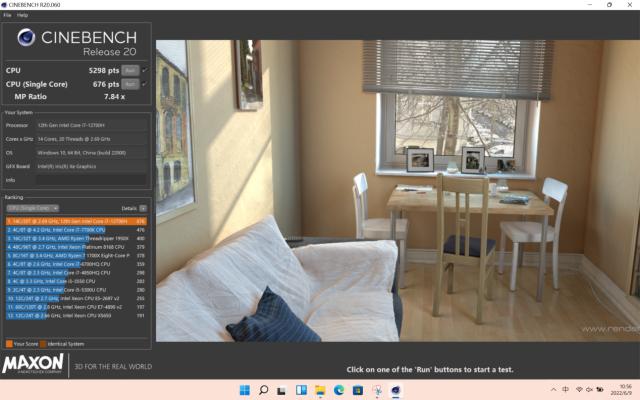The width and height of the screenshot is (640, 400).
Task: Click the MAXON logo
Action: [33, 364]
